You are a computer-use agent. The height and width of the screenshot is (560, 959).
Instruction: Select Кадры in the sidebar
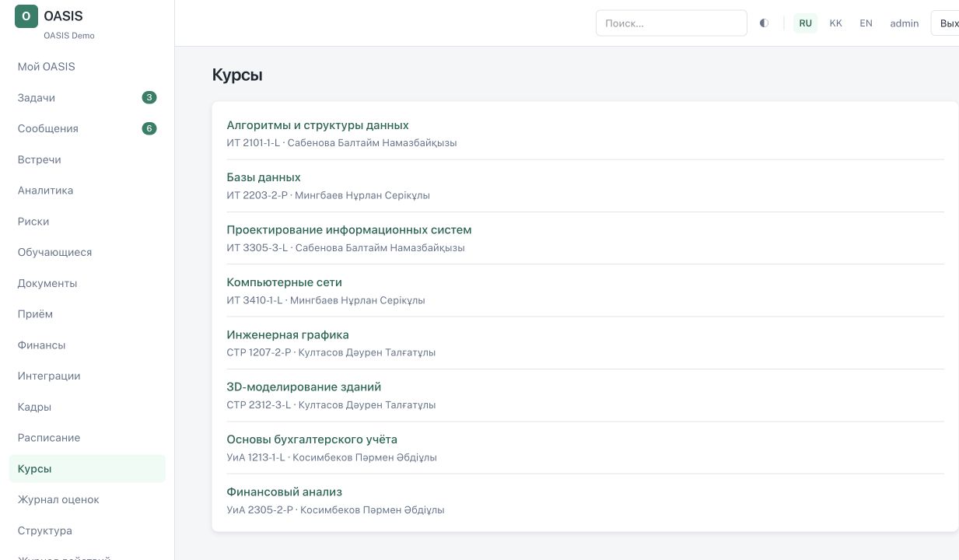(x=87, y=407)
